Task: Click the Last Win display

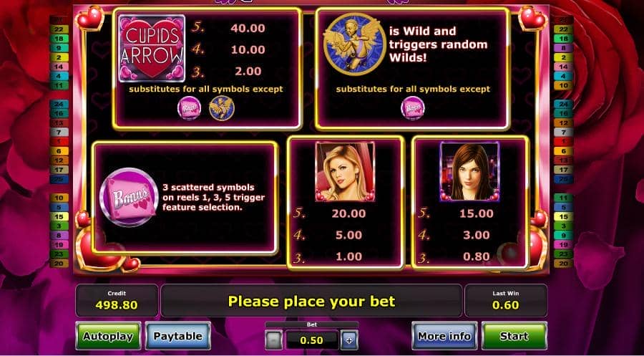Action: pos(506,301)
